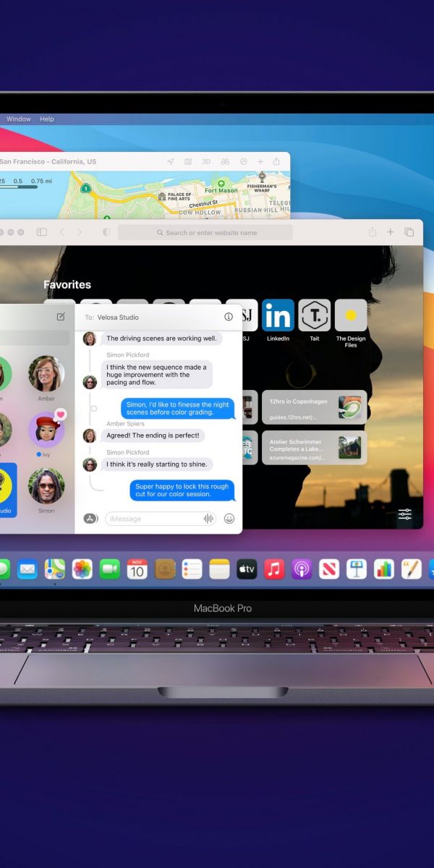The width and height of the screenshot is (434, 868).
Task: Select Amber's conversation in Messages
Action: click(46, 374)
